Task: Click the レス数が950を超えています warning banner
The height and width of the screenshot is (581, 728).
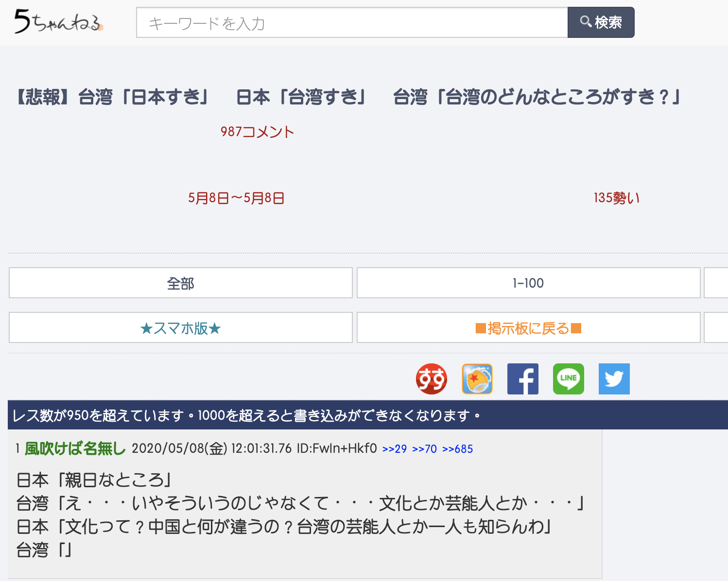Action: (368, 415)
